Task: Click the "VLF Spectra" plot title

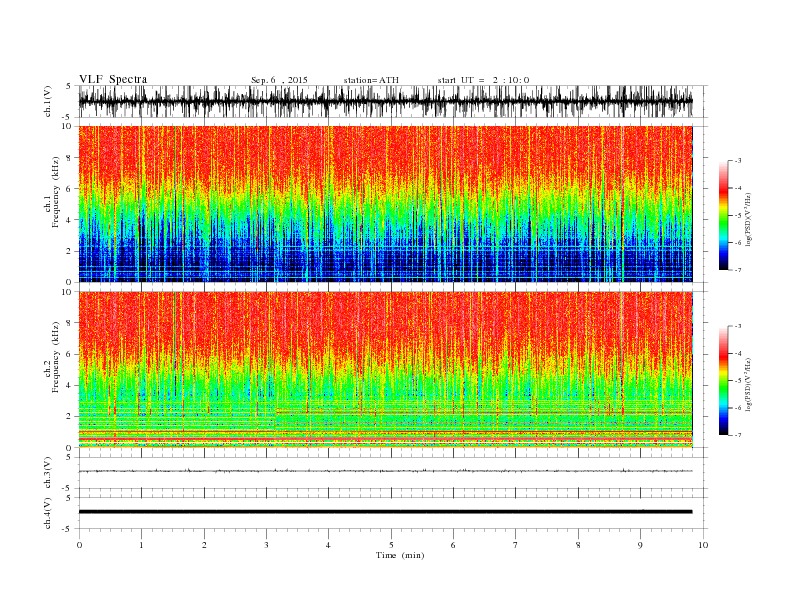Action: coord(113,79)
